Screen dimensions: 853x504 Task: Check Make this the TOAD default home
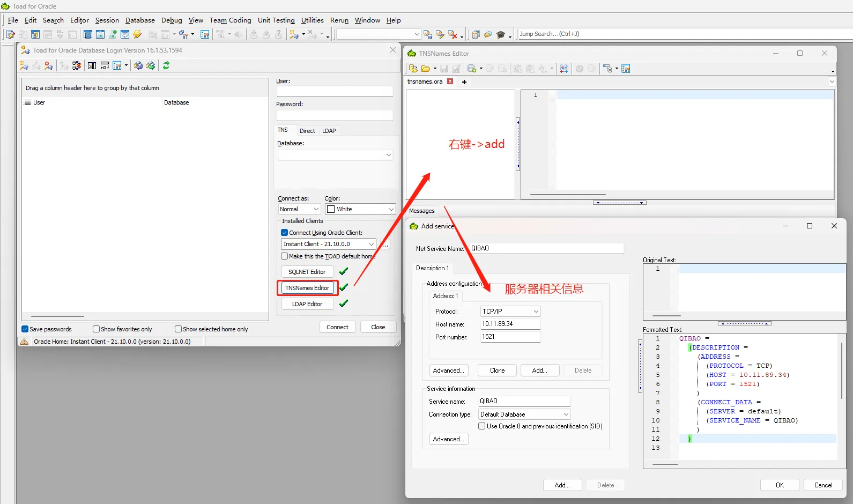[285, 256]
